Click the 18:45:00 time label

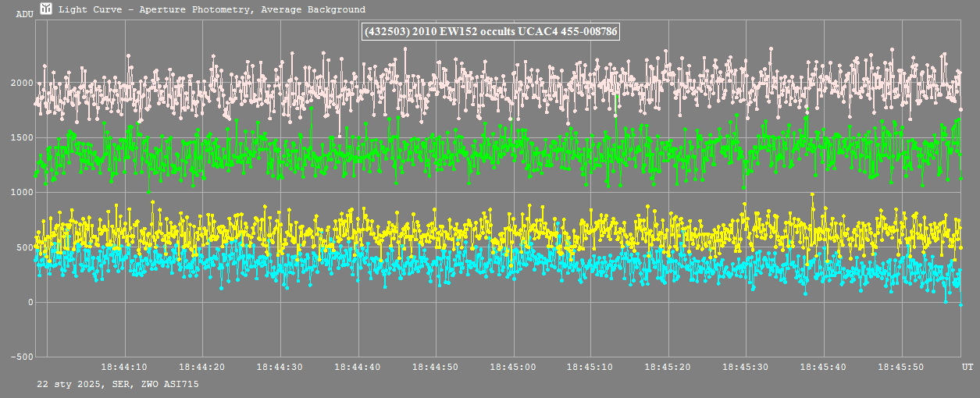coord(513,366)
